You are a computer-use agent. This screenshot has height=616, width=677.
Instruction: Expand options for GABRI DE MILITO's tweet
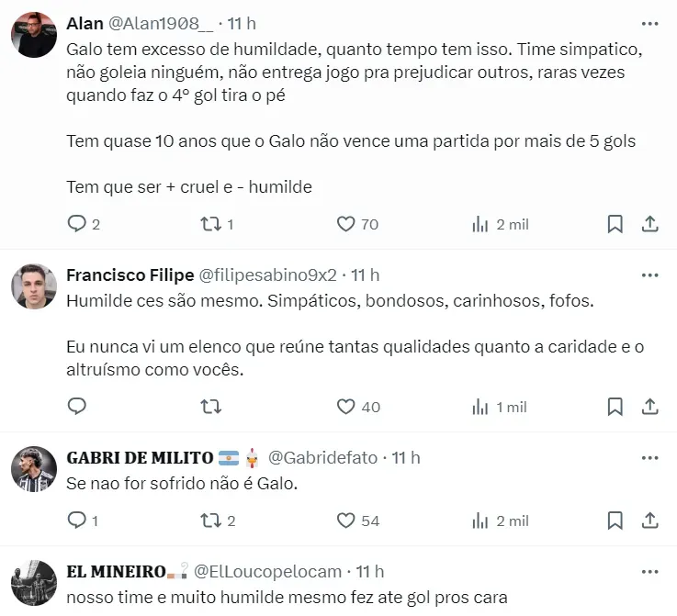coord(649,457)
